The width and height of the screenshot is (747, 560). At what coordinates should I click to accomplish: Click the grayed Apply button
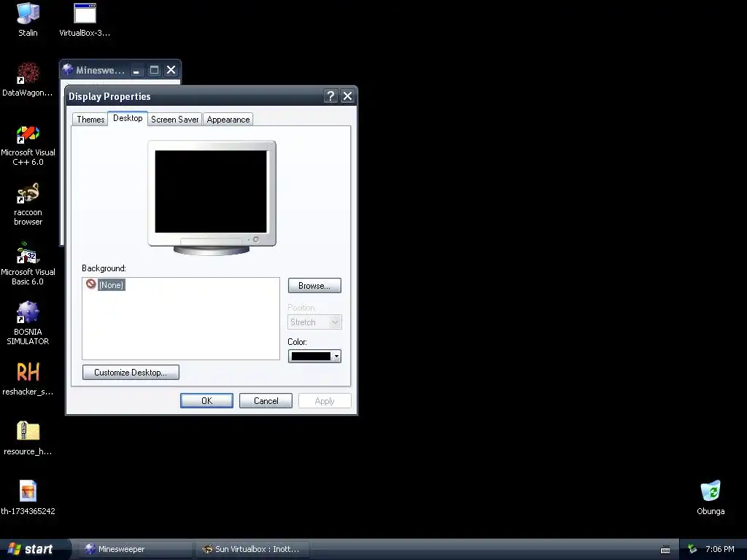[x=325, y=401]
